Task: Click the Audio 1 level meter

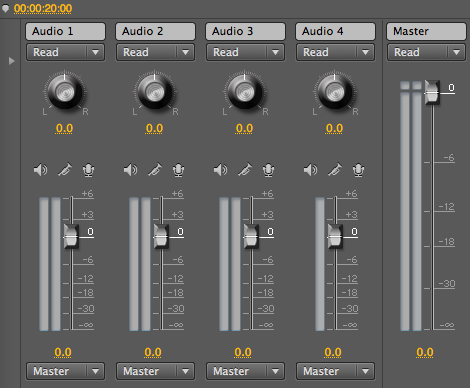Action: (50, 264)
